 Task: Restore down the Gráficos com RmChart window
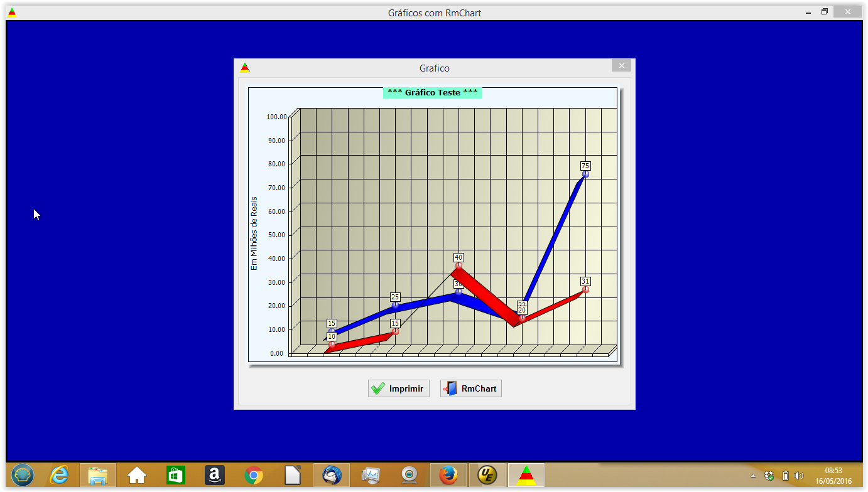click(825, 12)
